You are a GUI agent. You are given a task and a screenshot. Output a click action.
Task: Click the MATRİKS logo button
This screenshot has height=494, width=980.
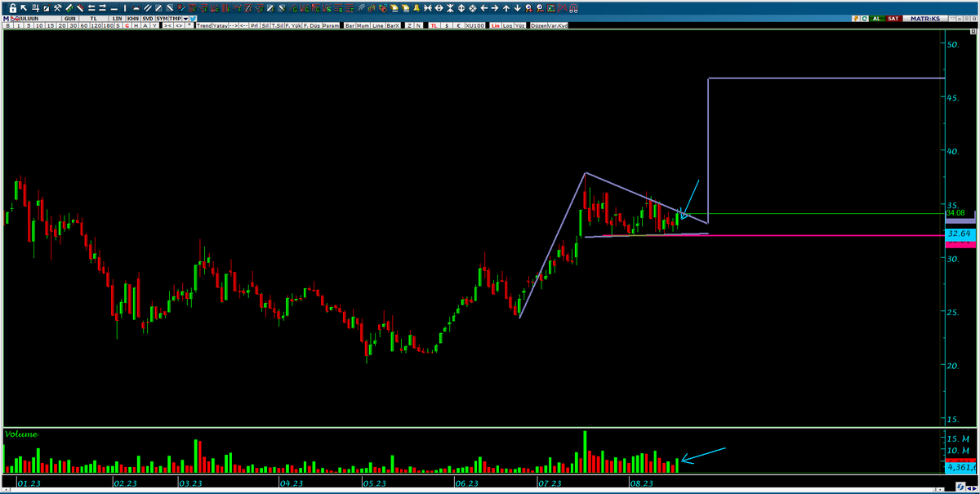tap(925, 18)
